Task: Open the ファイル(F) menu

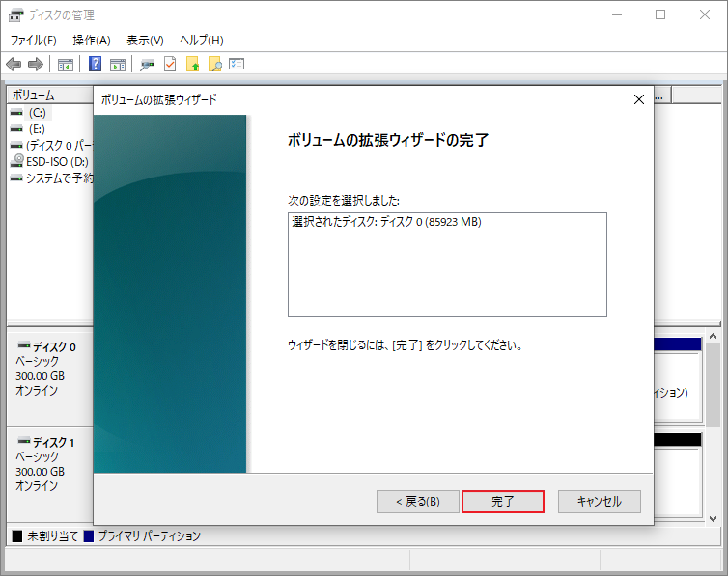Action: (x=34, y=41)
